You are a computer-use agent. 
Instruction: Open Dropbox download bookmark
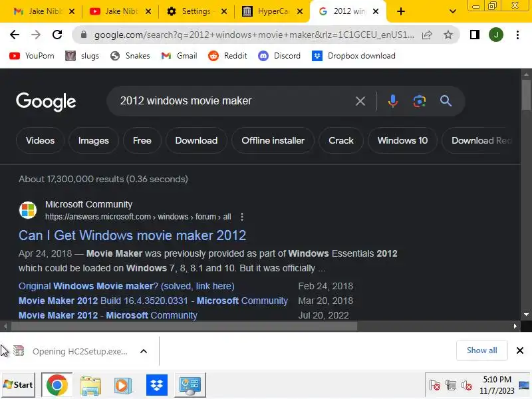click(x=354, y=56)
